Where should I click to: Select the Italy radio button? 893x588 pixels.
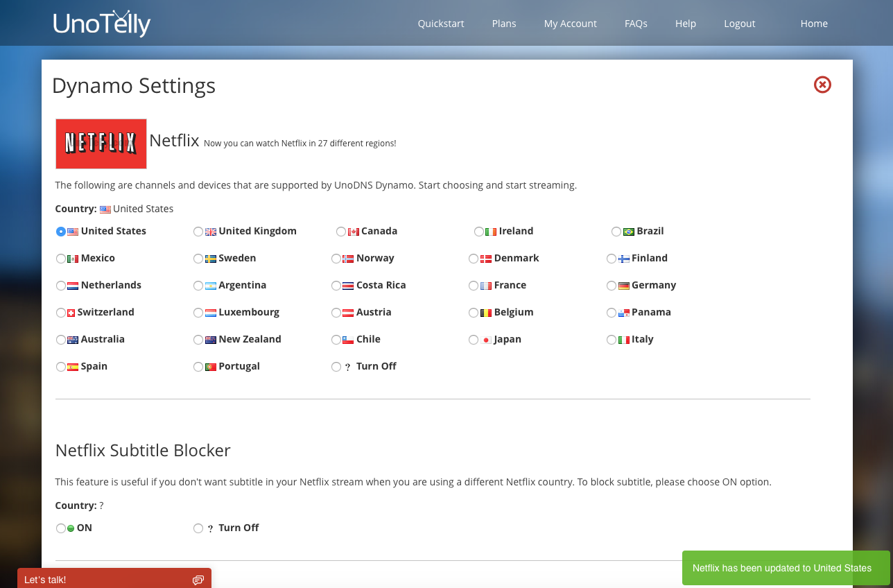point(612,340)
